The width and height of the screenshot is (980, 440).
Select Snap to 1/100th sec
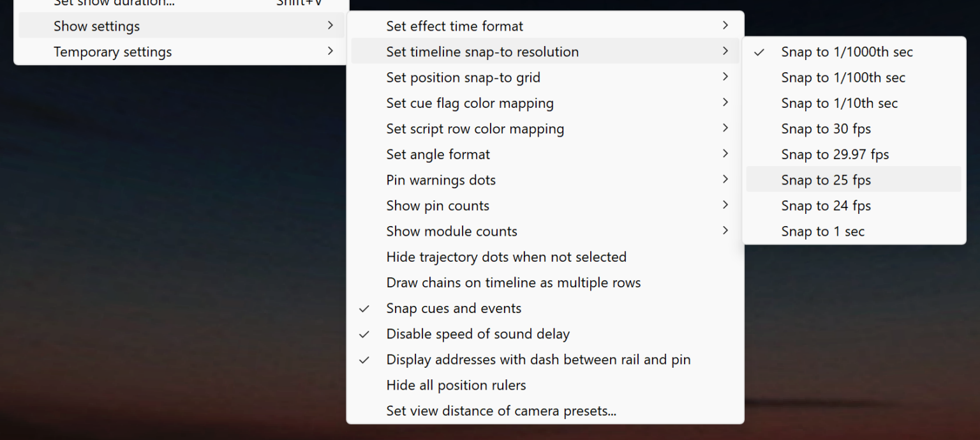(x=843, y=78)
